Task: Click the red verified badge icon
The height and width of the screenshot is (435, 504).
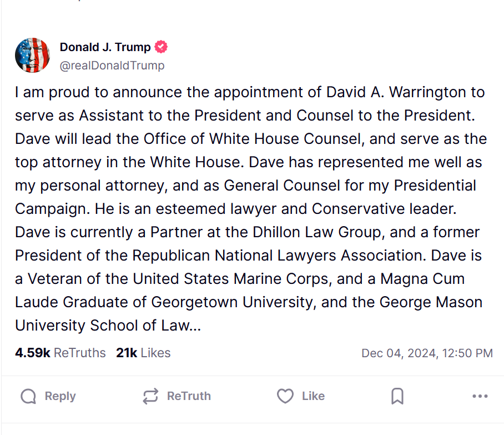Action: click(x=161, y=47)
